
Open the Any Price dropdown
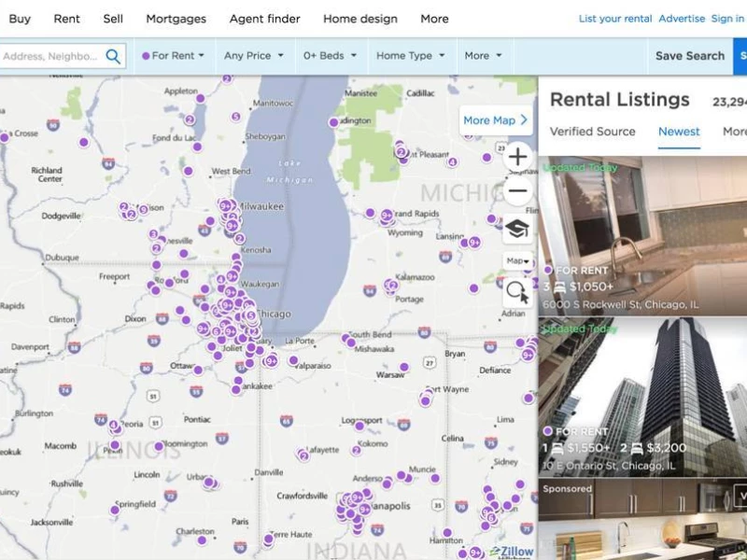point(253,56)
